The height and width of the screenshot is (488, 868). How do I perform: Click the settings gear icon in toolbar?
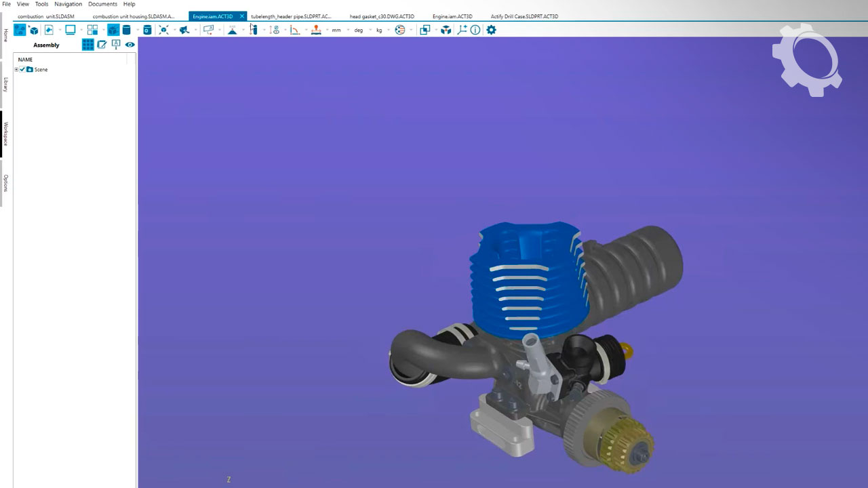click(x=492, y=30)
